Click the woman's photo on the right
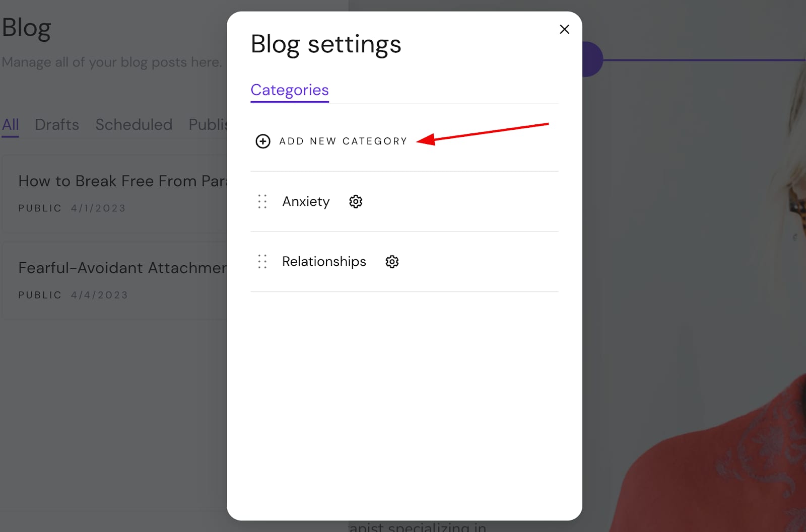The height and width of the screenshot is (532, 806). click(730, 302)
